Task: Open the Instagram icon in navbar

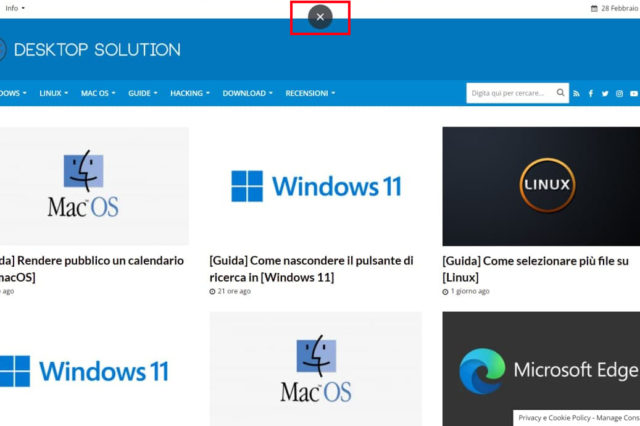Action: (x=619, y=93)
